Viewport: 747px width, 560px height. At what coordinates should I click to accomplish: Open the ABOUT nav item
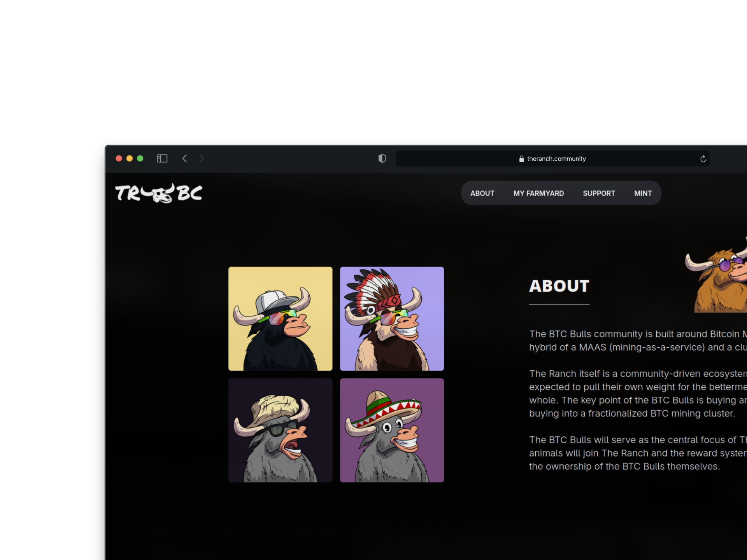click(x=482, y=193)
